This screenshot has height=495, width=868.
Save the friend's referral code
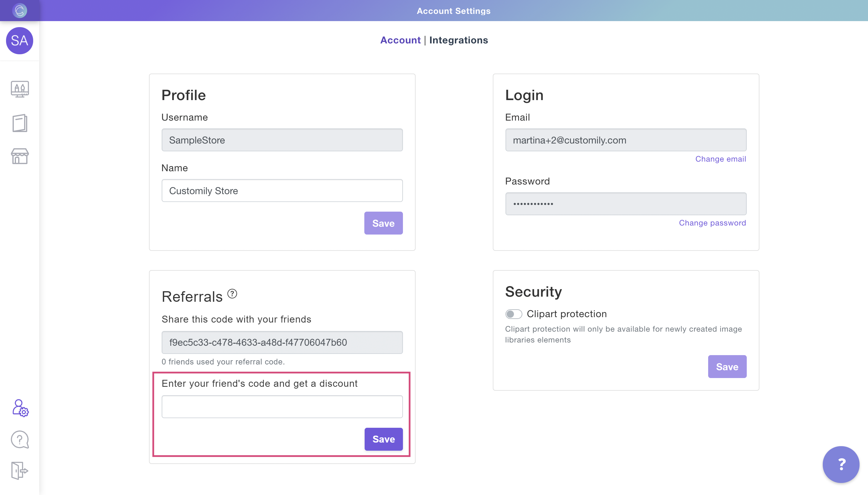[x=383, y=439]
